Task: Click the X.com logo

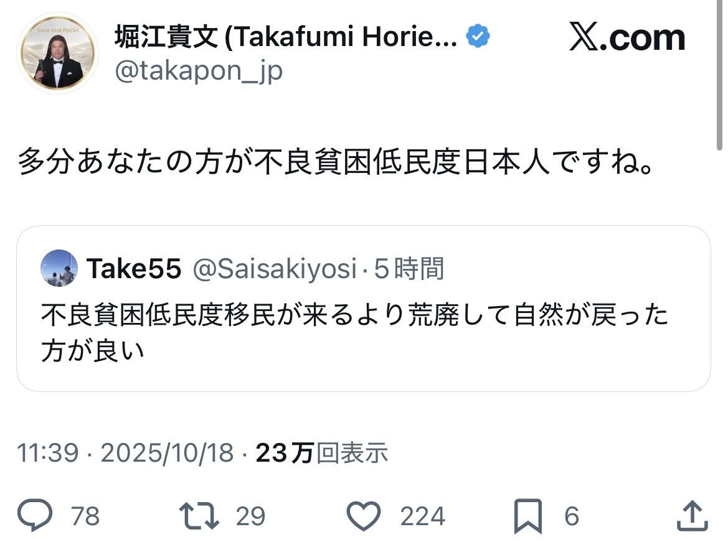Action: tap(626, 39)
